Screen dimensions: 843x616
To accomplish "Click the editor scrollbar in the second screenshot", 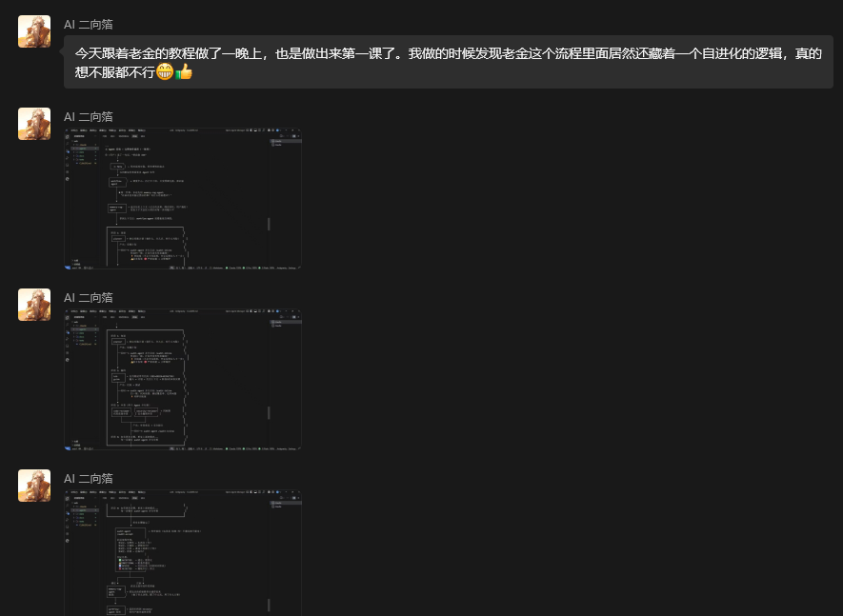I will pyautogui.click(x=269, y=412).
